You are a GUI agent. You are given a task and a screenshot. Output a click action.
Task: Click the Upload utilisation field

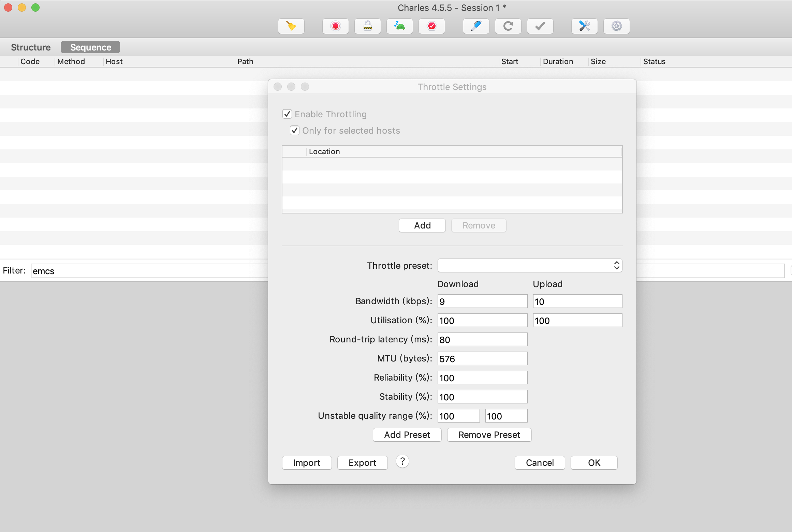point(577,320)
